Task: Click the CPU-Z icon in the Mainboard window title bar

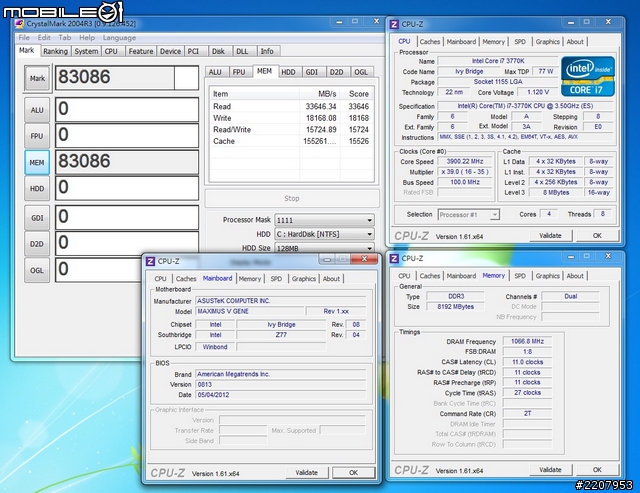Action: tap(151, 261)
